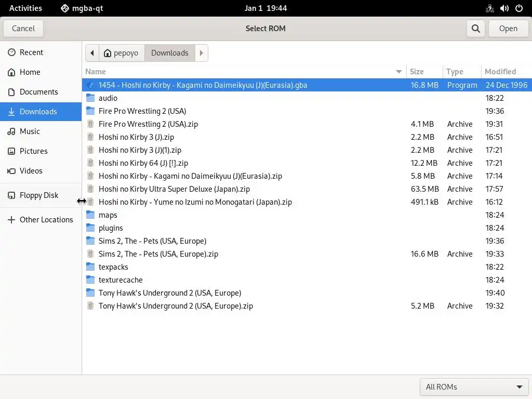Screen dimensions: 532x399
Task: Click the mgba-qt app menu icon
Action: 65,8
